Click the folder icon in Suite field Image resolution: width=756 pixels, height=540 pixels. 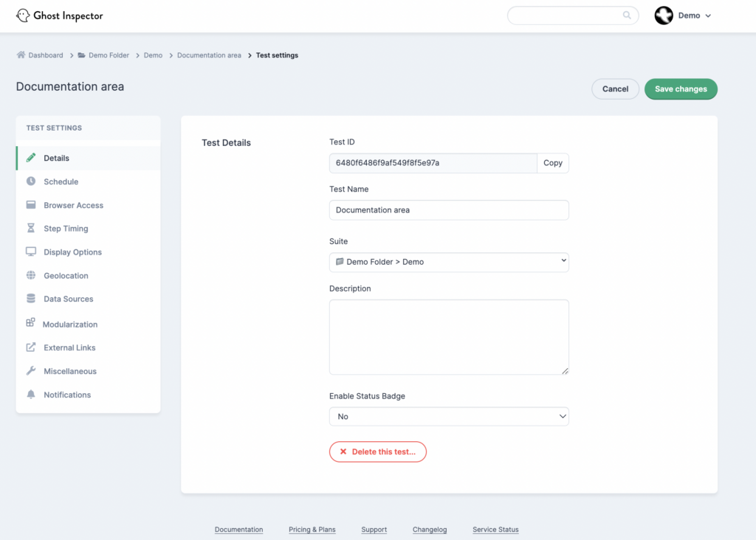point(340,262)
